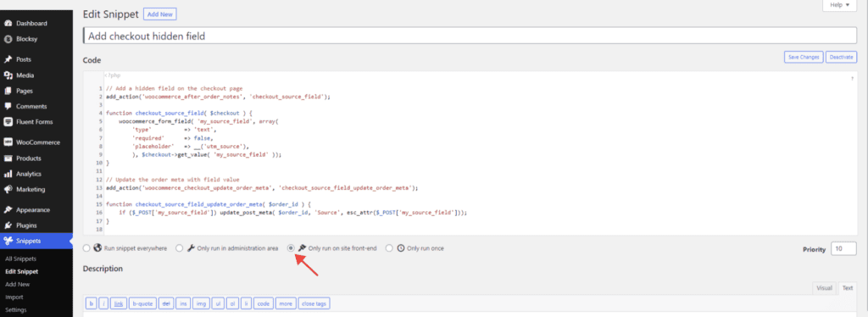Click the Analytics bar chart icon
This screenshot has width=868, height=317.
pyautogui.click(x=8, y=174)
